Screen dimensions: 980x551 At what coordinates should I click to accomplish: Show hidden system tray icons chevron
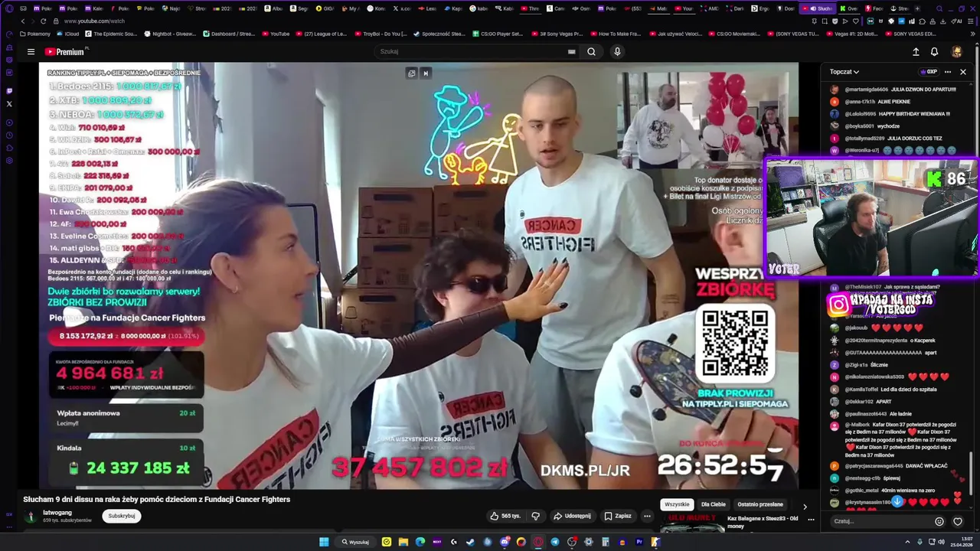point(907,542)
